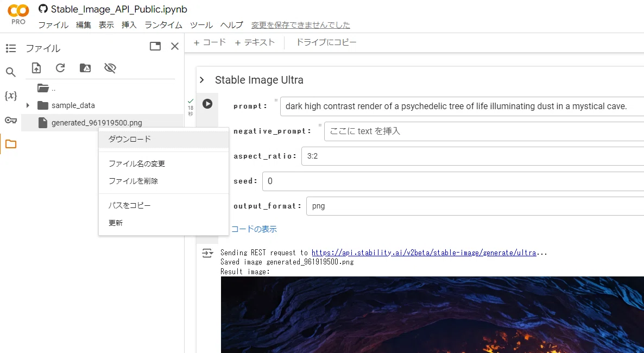Click the ドライブにコピー button

click(x=326, y=42)
